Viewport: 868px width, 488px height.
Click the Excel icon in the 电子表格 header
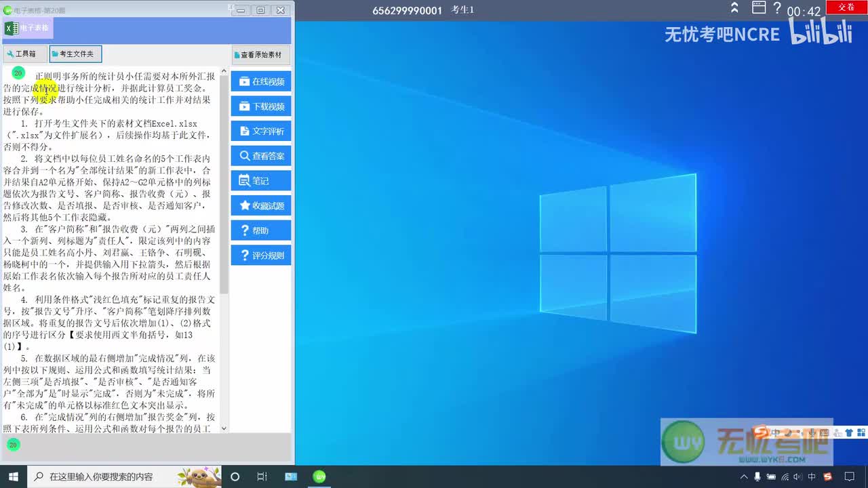(11, 28)
